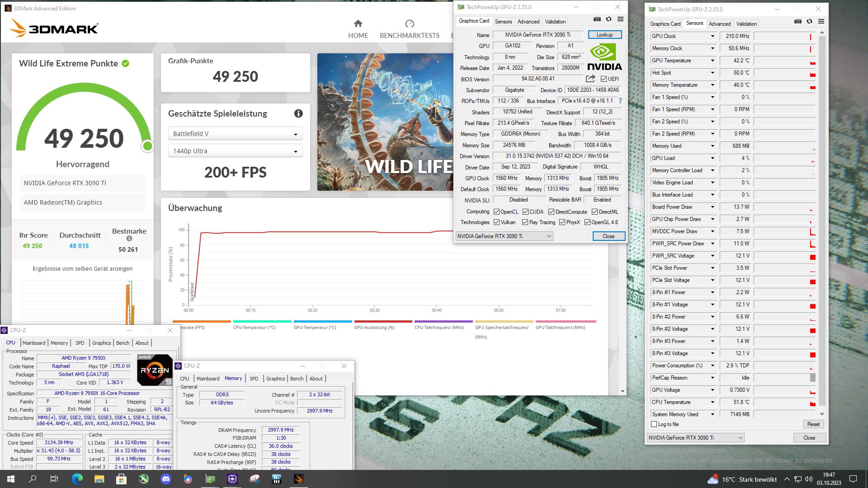Viewport: 868px width, 488px height.
Task: Open taskbar search
Action: coord(33,479)
